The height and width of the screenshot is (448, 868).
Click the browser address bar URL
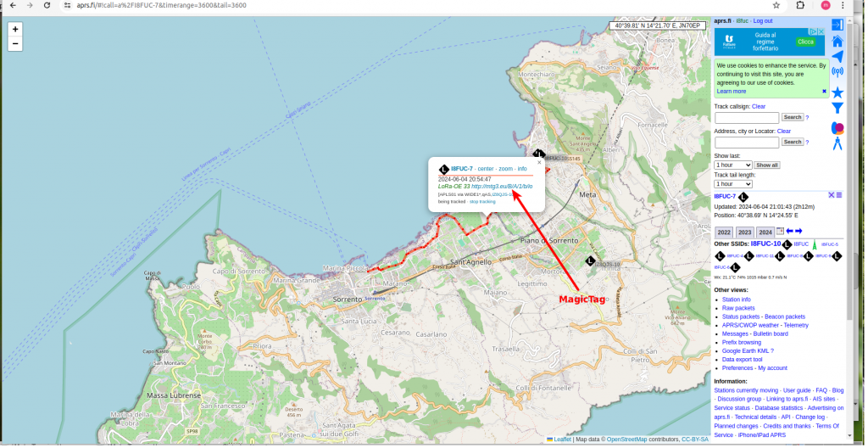point(161,5)
